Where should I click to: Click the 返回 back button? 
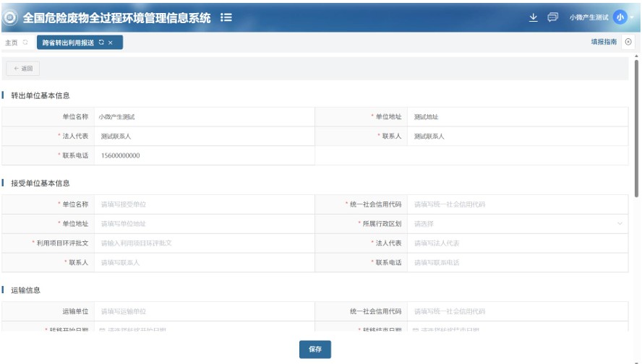point(23,69)
